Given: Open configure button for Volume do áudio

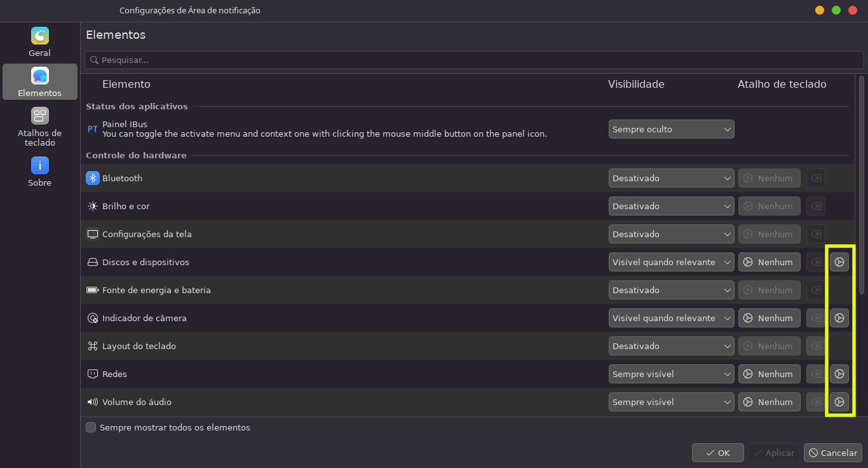Looking at the screenshot, I should click(x=839, y=402).
